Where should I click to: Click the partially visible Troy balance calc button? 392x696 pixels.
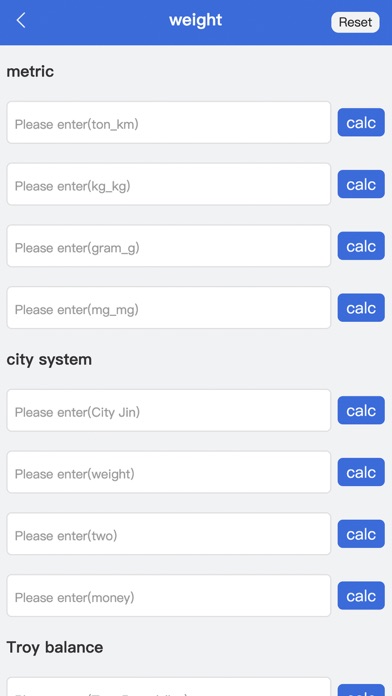pyautogui.click(x=361, y=690)
